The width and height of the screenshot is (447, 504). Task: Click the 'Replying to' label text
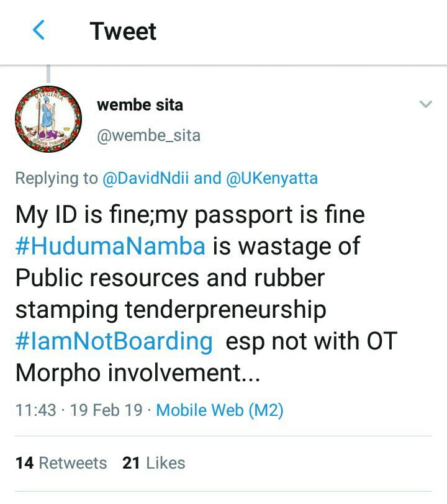56,179
